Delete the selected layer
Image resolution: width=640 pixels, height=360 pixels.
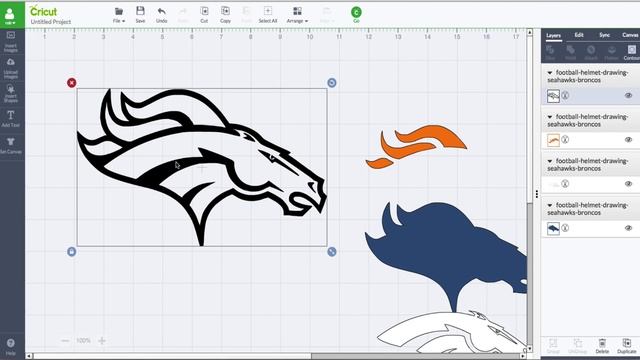(602, 346)
